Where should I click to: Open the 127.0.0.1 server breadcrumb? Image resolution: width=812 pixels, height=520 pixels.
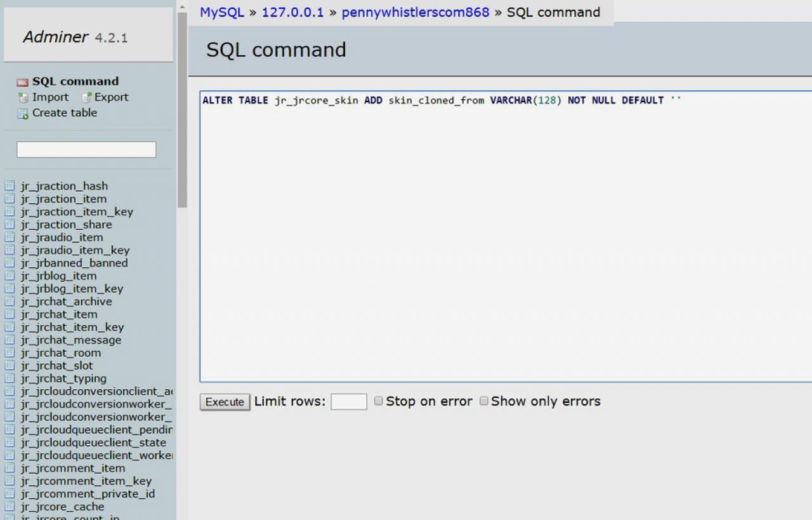coord(293,12)
